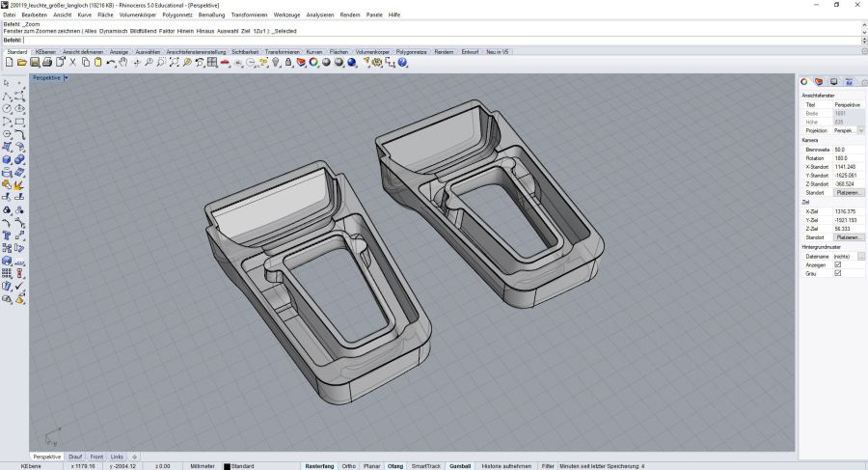Click the Open file folder icon
Viewport: 868px width, 470px height.
point(22,62)
